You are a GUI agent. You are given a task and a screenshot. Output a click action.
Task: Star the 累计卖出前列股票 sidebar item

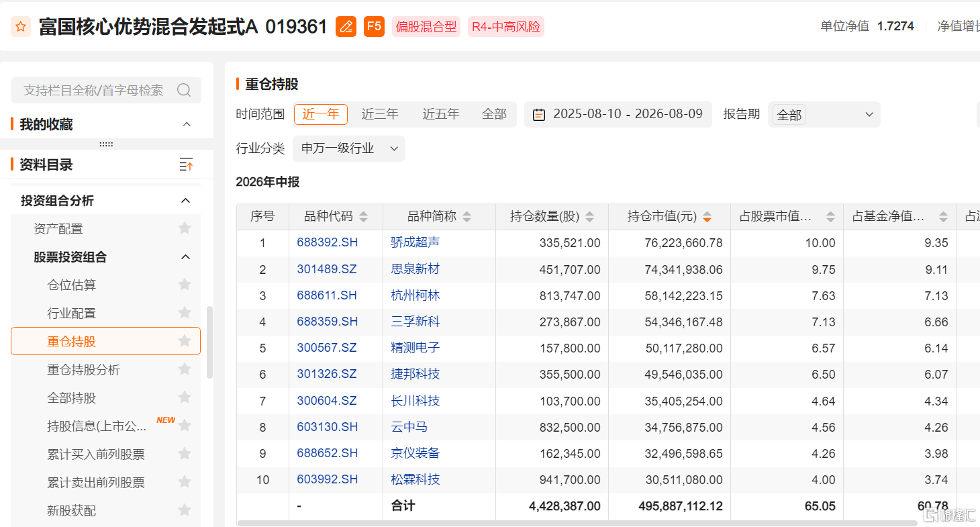(185, 482)
